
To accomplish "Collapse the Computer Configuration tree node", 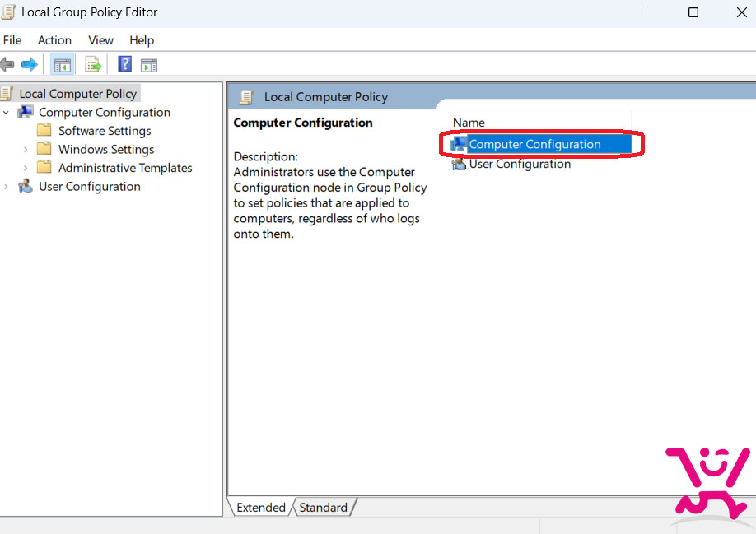I will click(6, 113).
